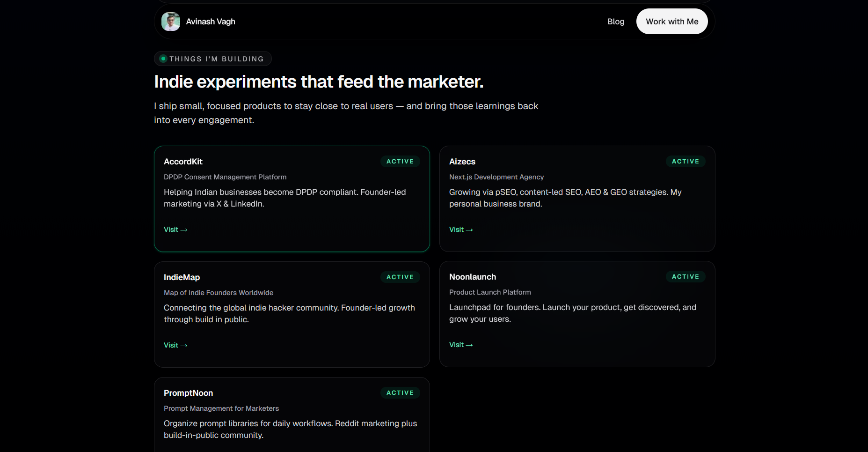Image resolution: width=868 pixels, height=452 pixels.
Task: Follow the Noonlaunch Visit link
Action: pos(460,345)
